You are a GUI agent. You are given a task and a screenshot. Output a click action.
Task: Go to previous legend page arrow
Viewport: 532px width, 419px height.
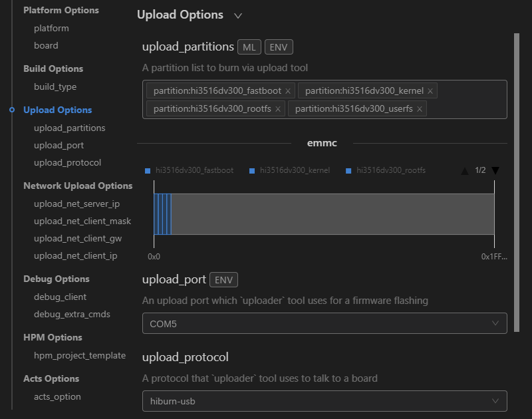point(465,171)
